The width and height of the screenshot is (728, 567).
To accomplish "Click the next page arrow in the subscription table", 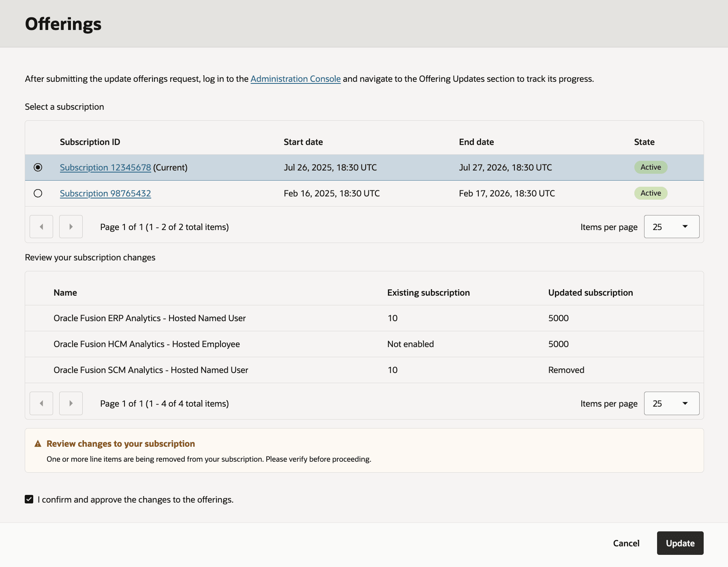I will (71, 226).
